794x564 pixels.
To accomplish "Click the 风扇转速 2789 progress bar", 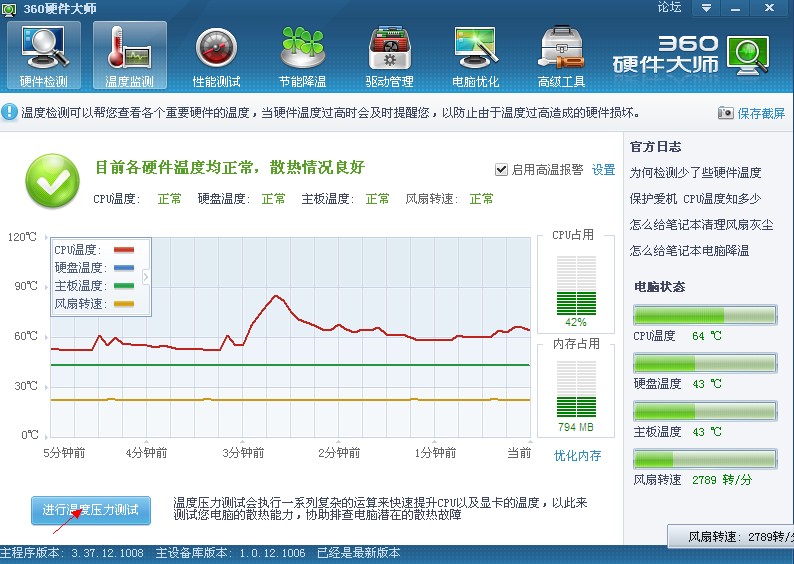I will [x=705, y=459].
